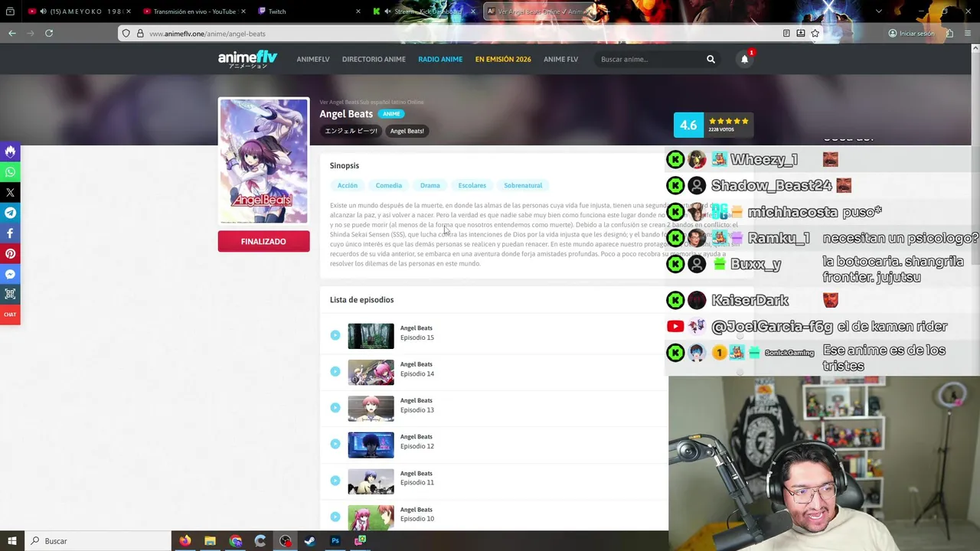Toggle reader view icon in address bar
Image resolution: width=980 pixels, height=551 pixels.
pyautogui.click(x=786, y=34)
